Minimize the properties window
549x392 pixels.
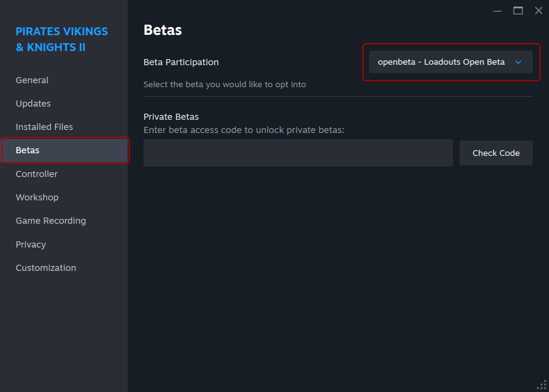497,11
